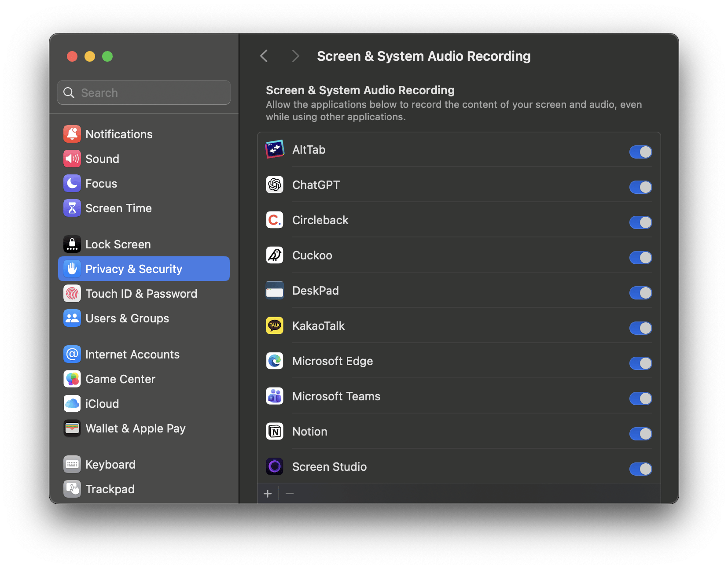Click the magnifying glass search icon
This screenshot has height=569, width=728.
(69, 92)
